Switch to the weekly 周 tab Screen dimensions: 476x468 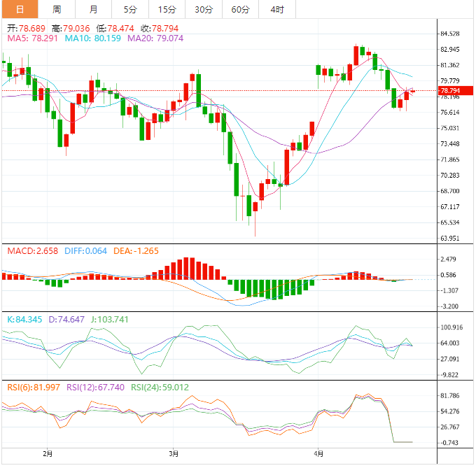pos(57,9)
